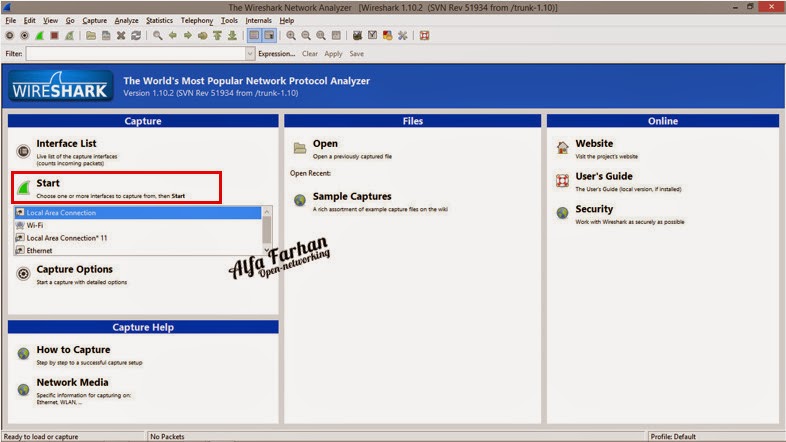Screen dimensions: 786x442
Task: Open the Internals menu
Action: 258,21
